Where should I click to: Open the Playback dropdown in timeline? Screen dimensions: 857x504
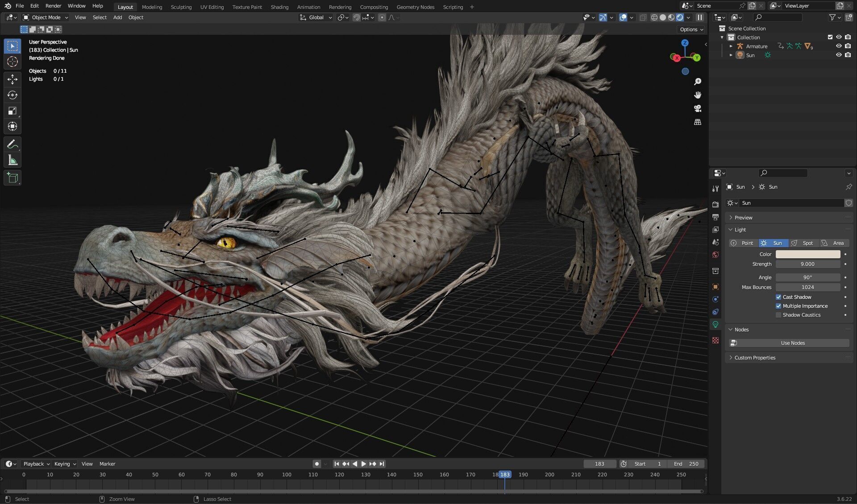(x=36, y=464)
